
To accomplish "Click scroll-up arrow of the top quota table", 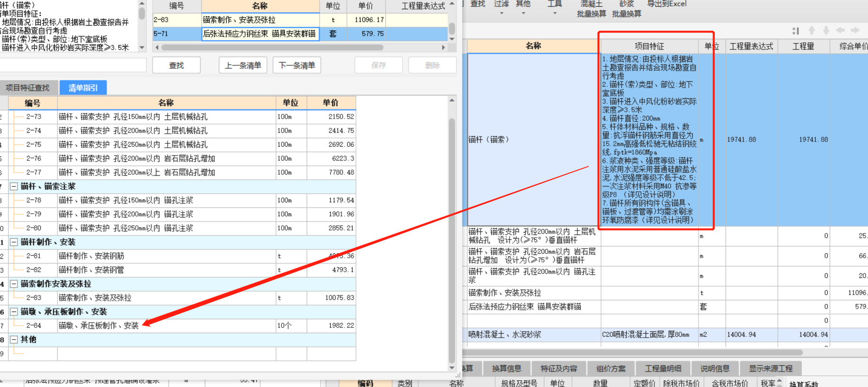I will click(x=452, y=3).
